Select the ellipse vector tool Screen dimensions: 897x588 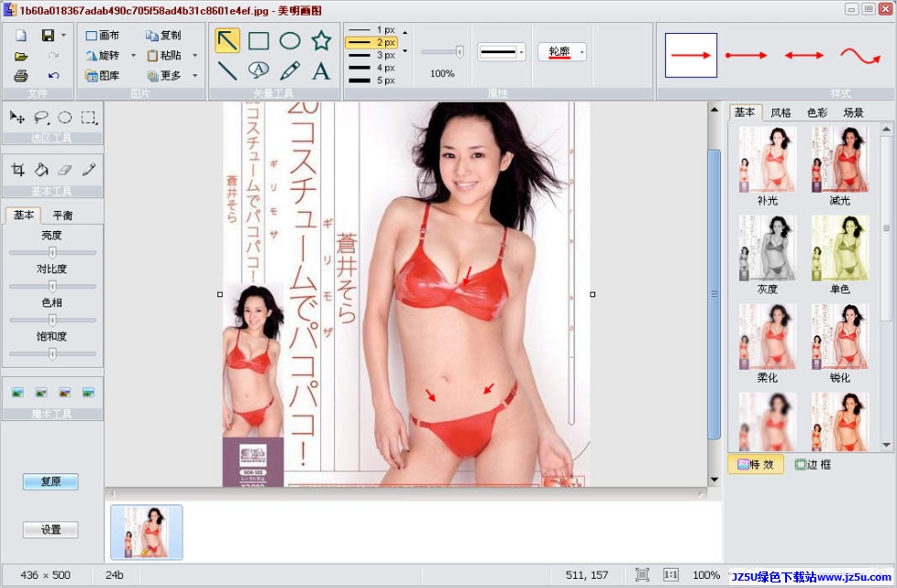pyautogui.click(x=290, y=40)
